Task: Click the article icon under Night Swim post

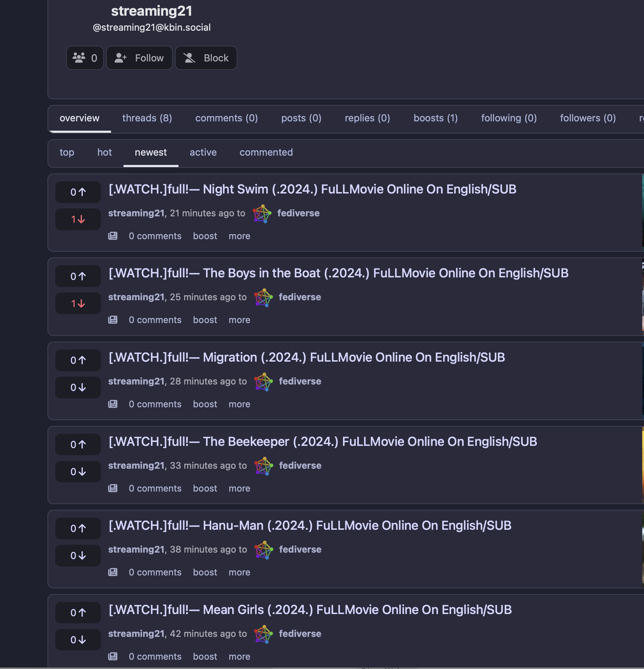Action: pyautogui.click(x=113, y=236)
